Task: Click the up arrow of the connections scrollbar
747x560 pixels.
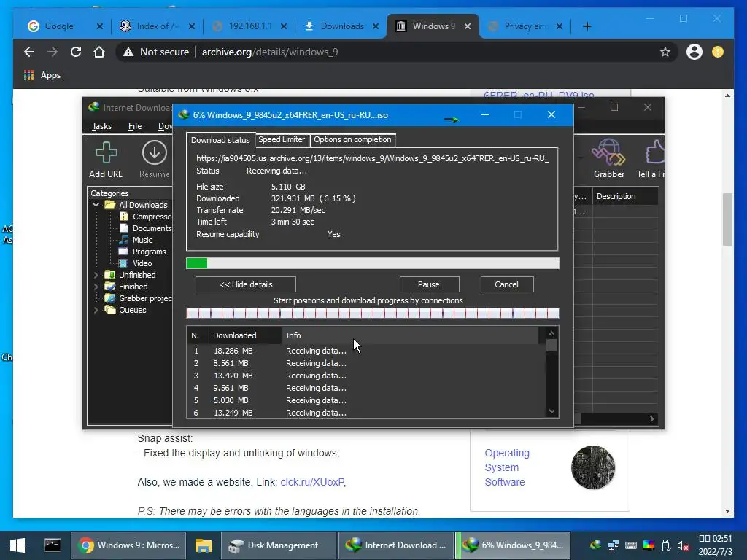Action: click(x=551, y=333)
